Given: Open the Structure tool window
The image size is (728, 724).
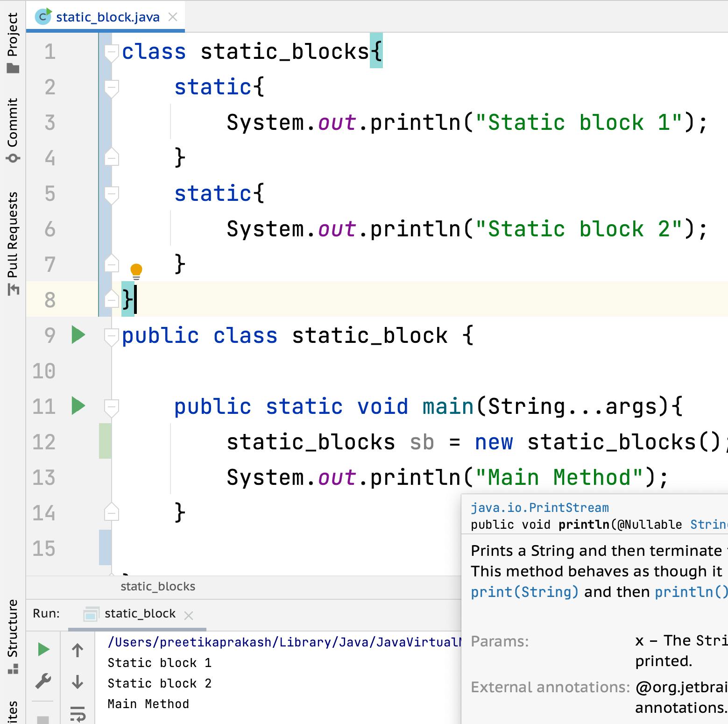Looking at the screenshot, I should pos(13,636).
